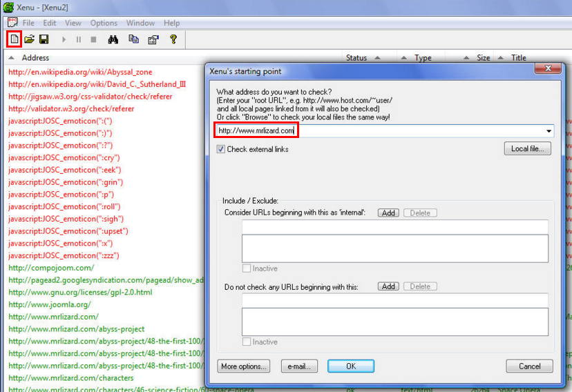The image size is (572, 392).
Task: Select the JOSC_emoticon(":cry") row
Action: pyautogui.click(x=64, y=158)
